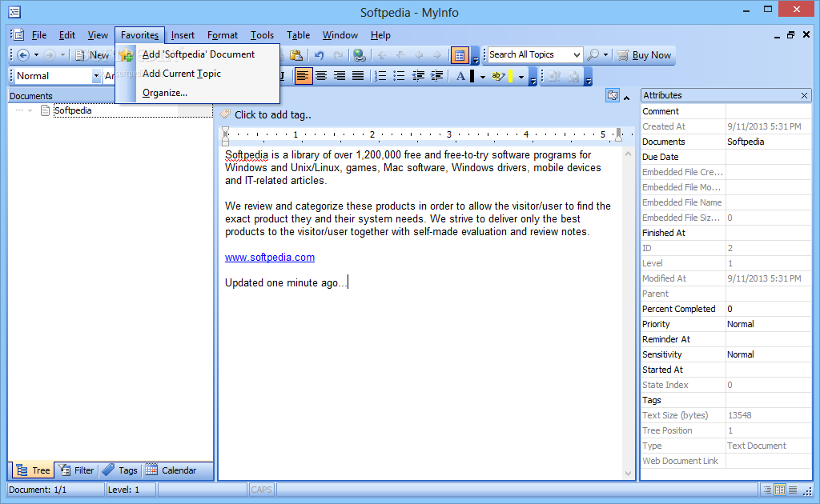The width and height of the screenshot is (820, 504).
Task: Click the document properties icon above the editor
Action: pos(613,95)
